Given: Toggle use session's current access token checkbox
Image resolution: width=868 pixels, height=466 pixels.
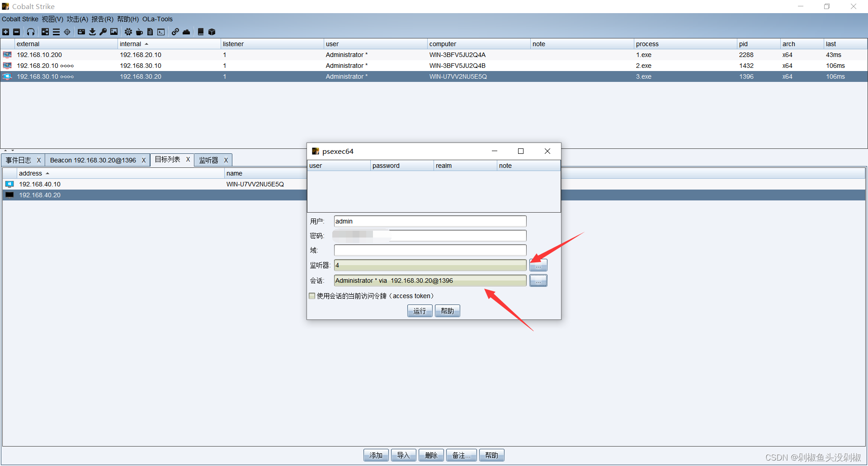Looking at the screenshot, I should (312, 296).
